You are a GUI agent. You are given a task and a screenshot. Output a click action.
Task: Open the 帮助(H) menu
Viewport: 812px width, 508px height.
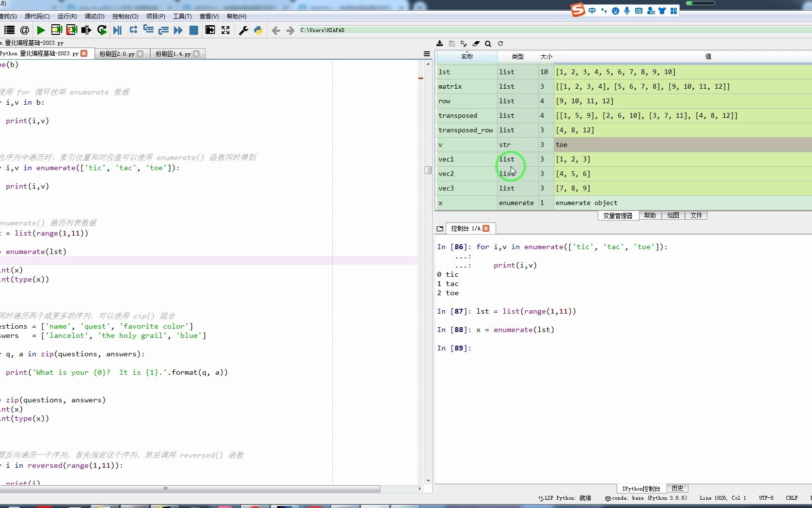click(236, 16)
